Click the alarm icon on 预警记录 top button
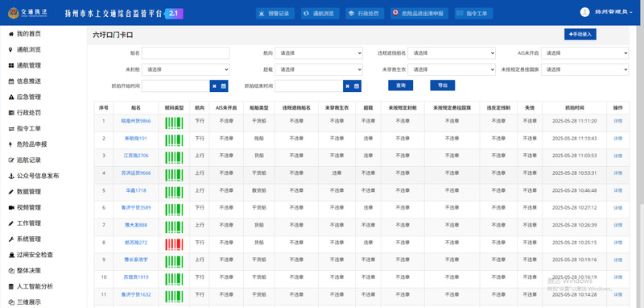644x308 pixels. [262, 14]
